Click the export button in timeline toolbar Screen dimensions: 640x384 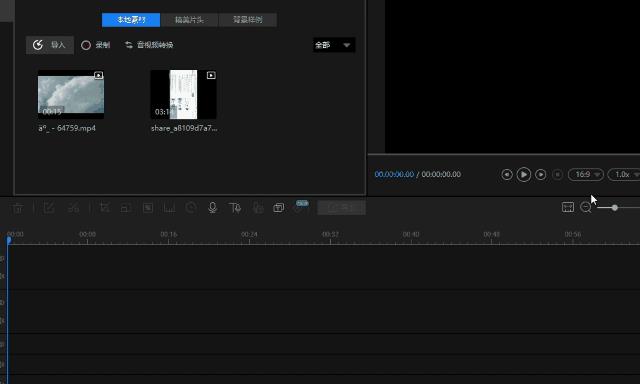(342, 208)
